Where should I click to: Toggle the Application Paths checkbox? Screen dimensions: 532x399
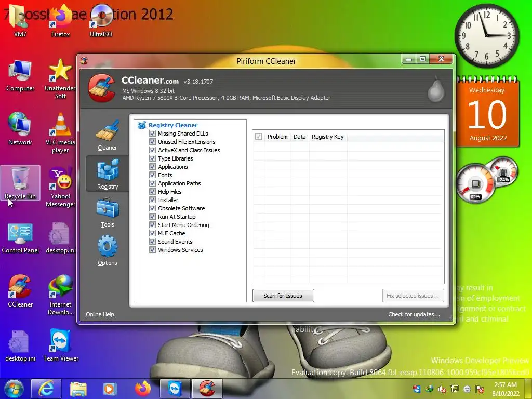pos(152,183)
